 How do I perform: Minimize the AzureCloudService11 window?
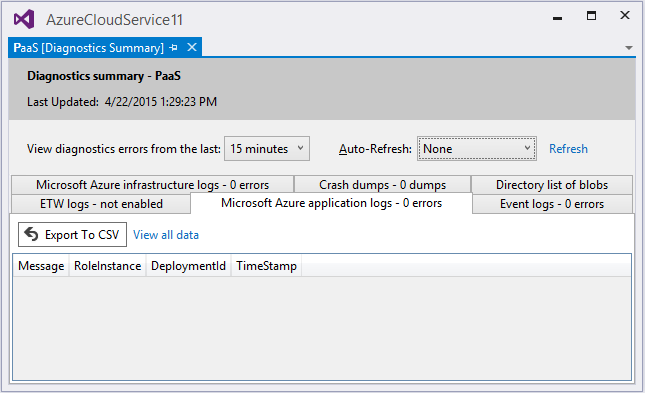tap(557, 18)
